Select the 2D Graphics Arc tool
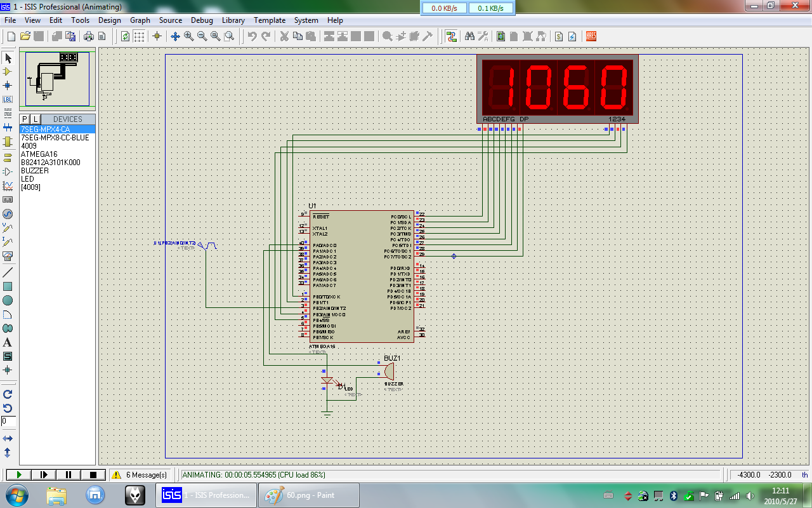 (x=8, y=314)
